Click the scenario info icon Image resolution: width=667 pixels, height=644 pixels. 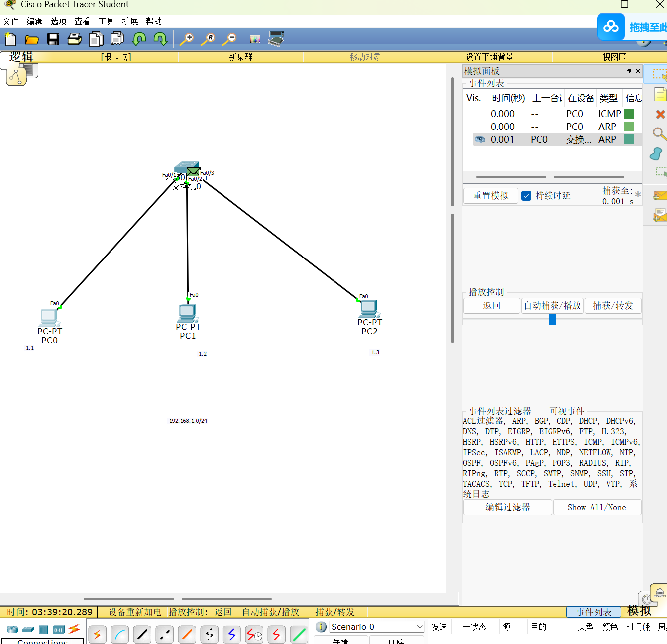[x=322, y=627]
